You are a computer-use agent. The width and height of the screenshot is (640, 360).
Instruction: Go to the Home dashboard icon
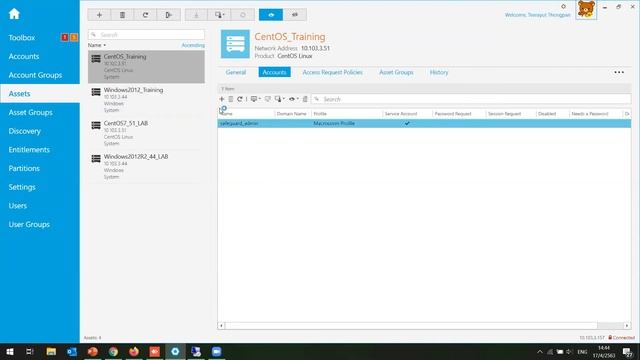coord(14,14)
